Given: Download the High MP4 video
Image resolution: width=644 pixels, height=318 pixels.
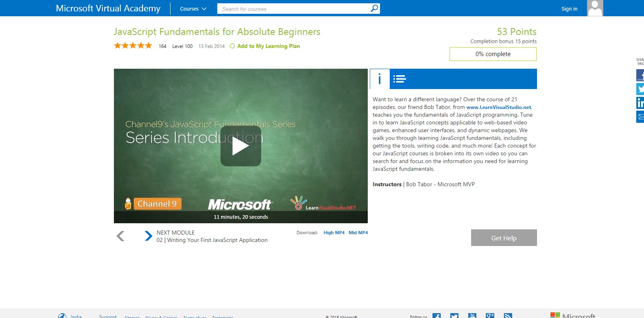Looking at the screenshot, I should point(334,233).
